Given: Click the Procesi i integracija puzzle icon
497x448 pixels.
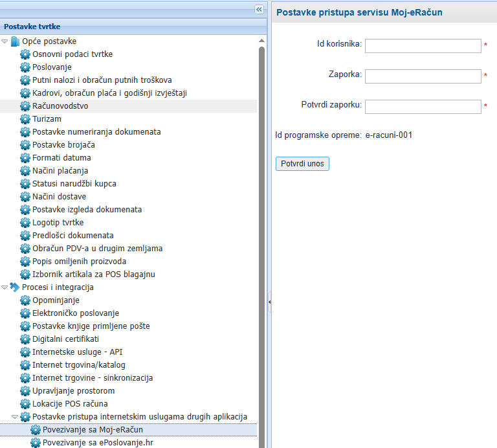Looking at the screenshot, I should pyautogui.click(x=15, y=287).
